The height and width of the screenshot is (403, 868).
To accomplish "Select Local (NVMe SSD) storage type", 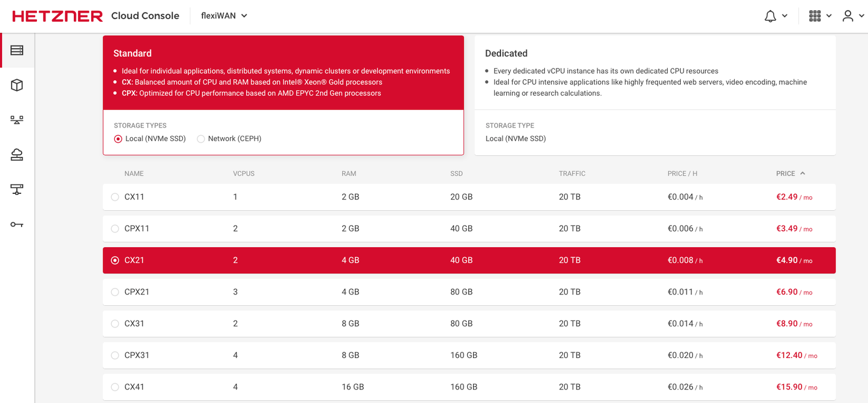I will pyautogui.click(x=118, y=139).
